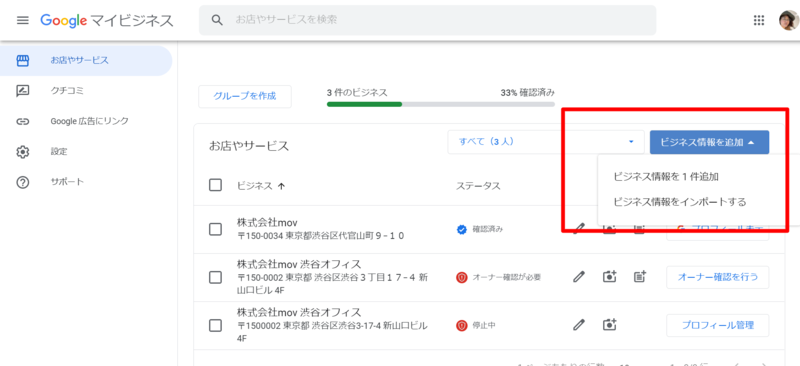Focus the お店やサービスを検索 search field
This screenshot has height=366, width=800.
(x=427, y=20)
